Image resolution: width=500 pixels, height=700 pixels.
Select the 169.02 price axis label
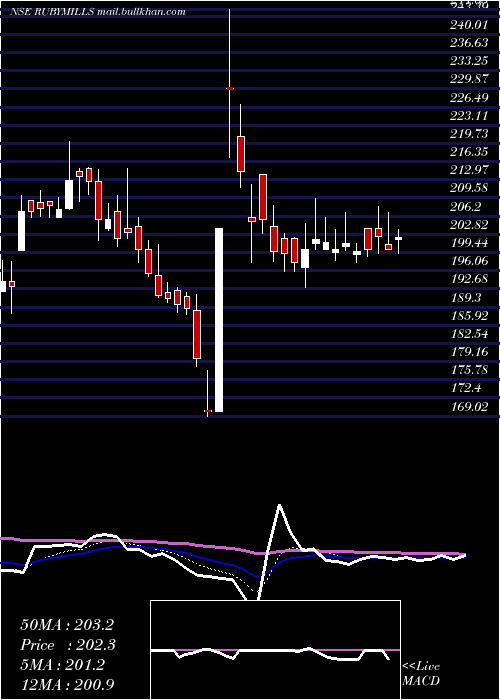pos(469,407)
